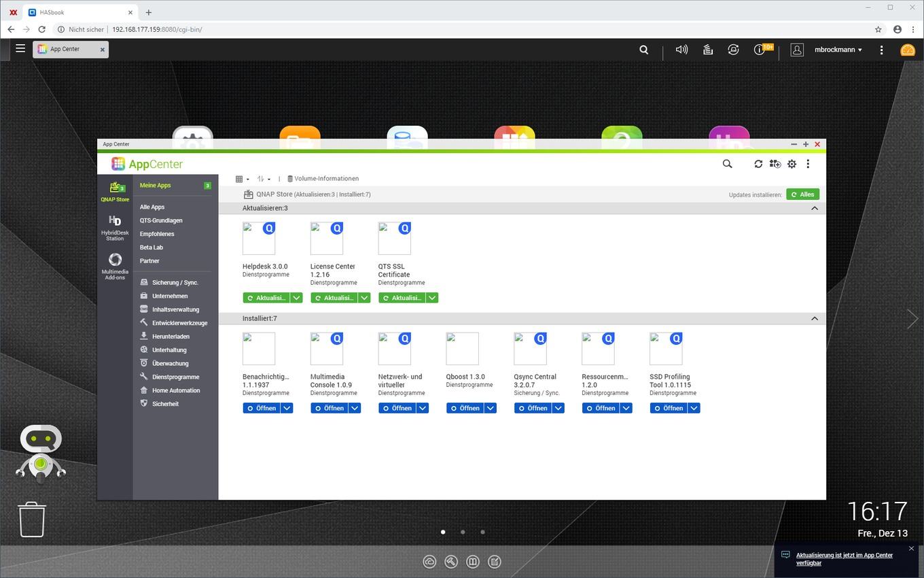Select Partner category
Image resolution: width=924 pixels, height=578 pixels.
(x=149, y=261)
